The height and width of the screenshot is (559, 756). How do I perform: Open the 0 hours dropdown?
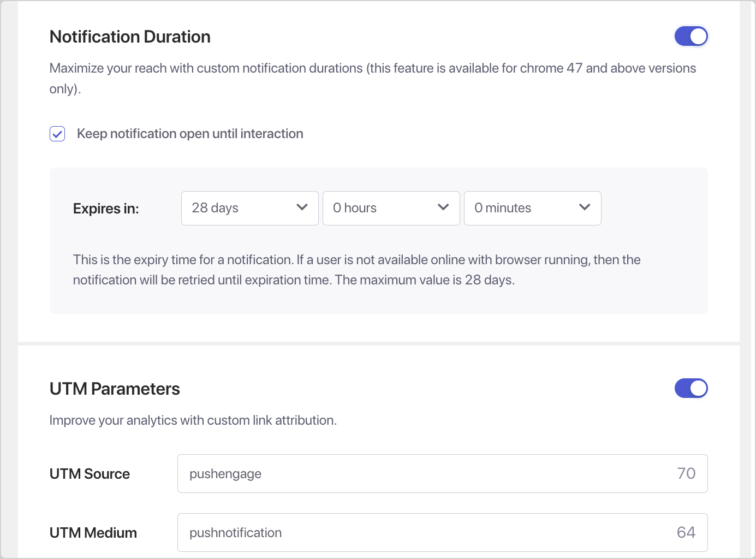coord(391,208)
